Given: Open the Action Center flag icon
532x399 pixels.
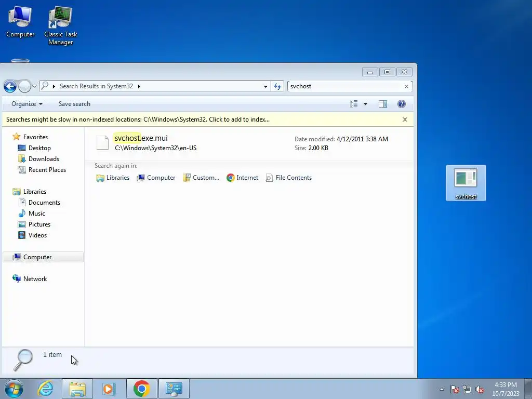Looking at the screenshot, I should pyautogui.click(x=455, y=389).
